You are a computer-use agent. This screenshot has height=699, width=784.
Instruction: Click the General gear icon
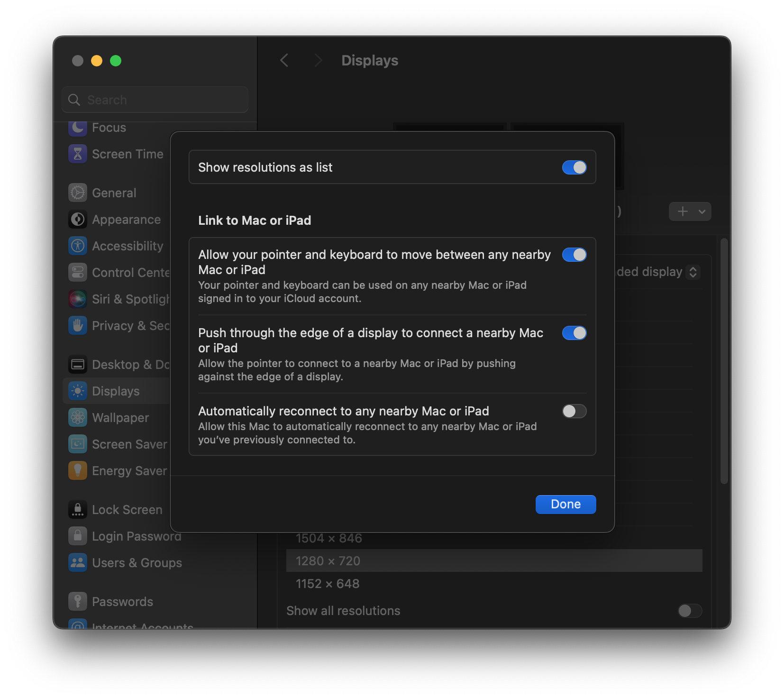(x=78, y=193)
